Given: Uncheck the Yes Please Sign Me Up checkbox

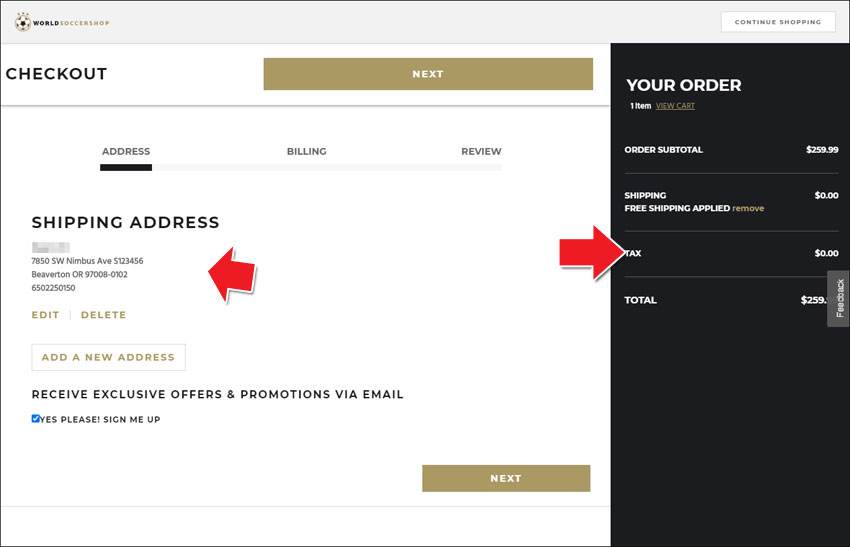Looking at the screenshot, I should point(36,419).
